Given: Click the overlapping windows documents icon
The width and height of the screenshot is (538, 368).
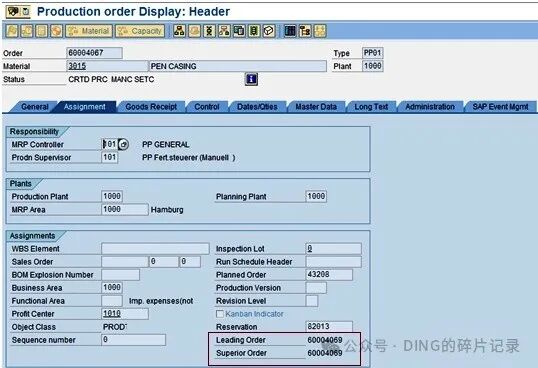Looking at the screenshot, I should 239,31.
